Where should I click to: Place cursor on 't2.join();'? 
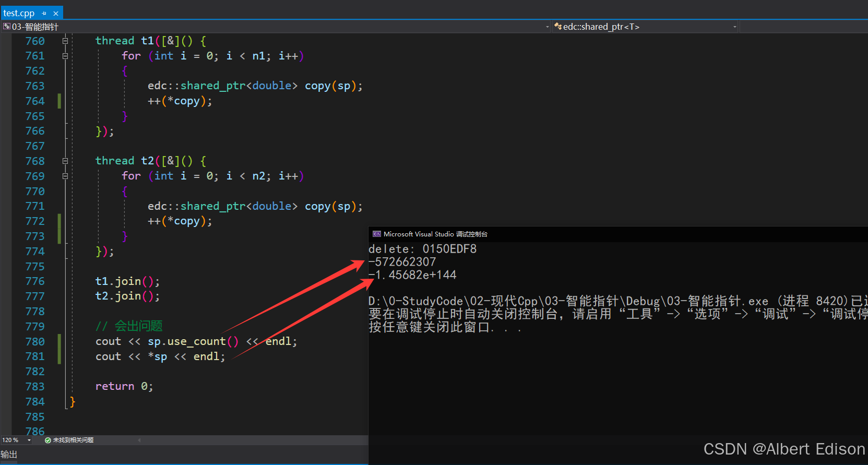[127, 296]
